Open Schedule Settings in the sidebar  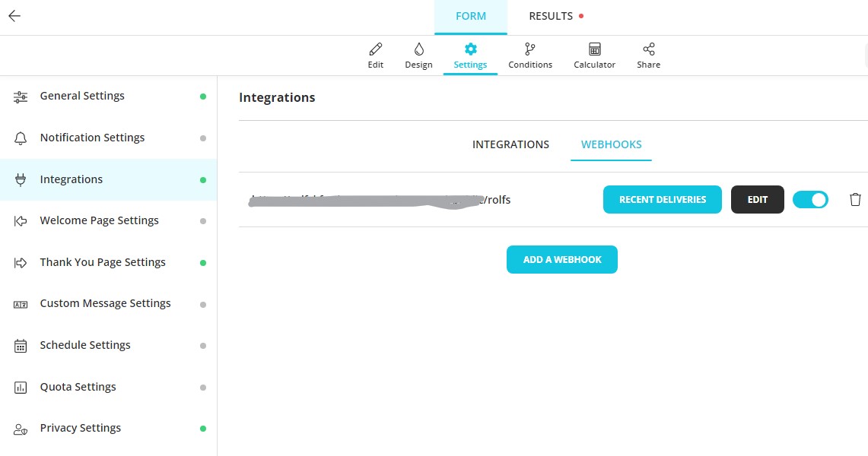[x=109, y=346]
